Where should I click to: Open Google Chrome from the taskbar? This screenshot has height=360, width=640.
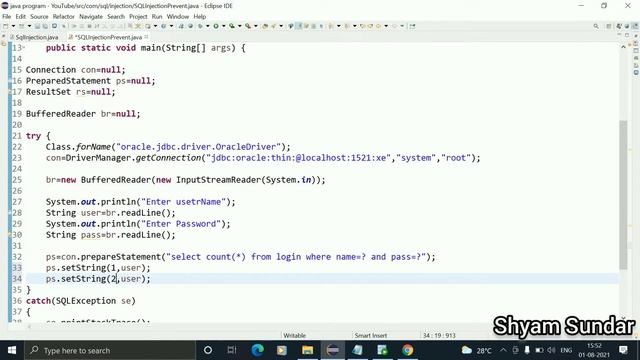pos(407,350)
